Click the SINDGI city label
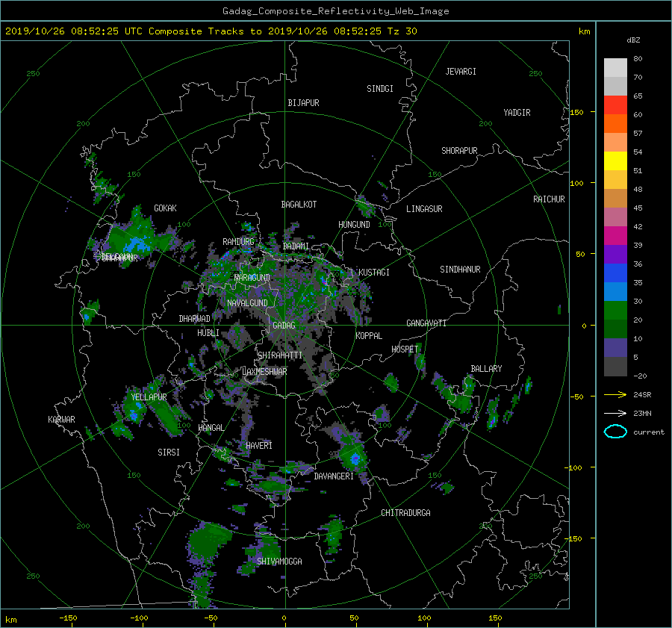This screenshot has height=628, width=672. [380, 89]
